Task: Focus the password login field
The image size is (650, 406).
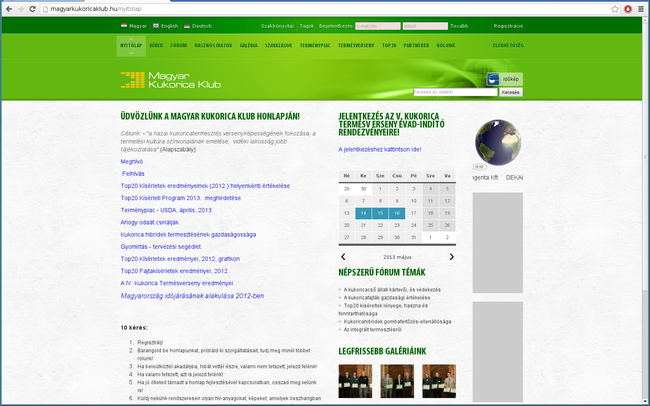Action: tap(425, 26)
